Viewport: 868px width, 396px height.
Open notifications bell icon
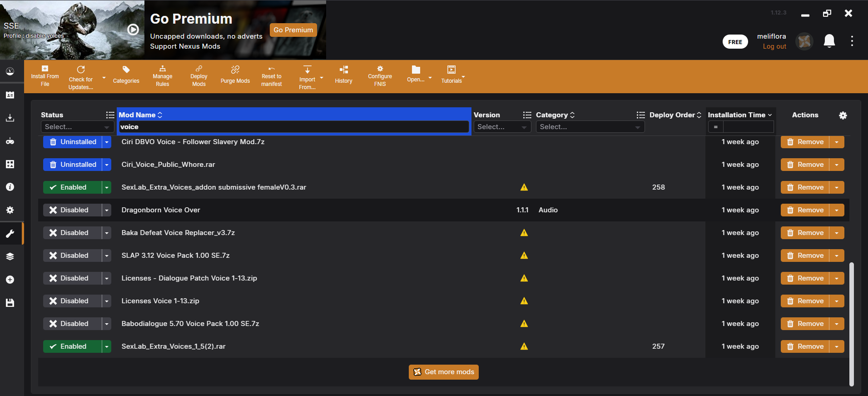click(x=829, y=41)
